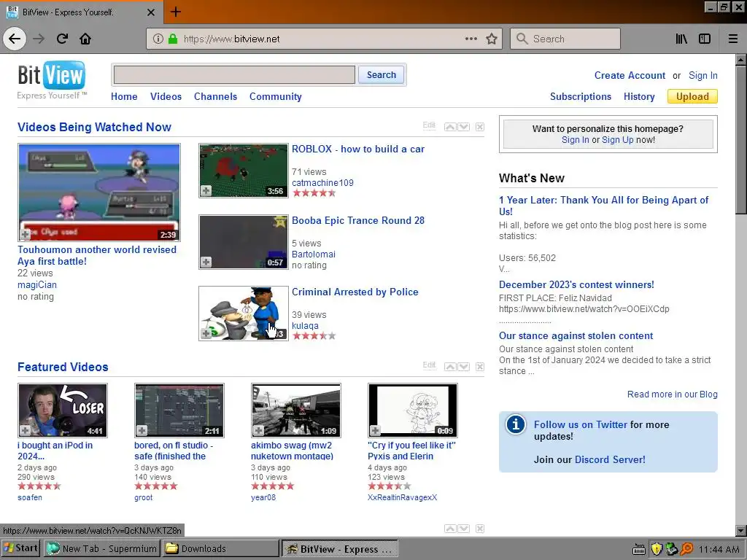747x560 pixels.
Task: Click page scrollbar down arrow
Action: click(741, 531)
